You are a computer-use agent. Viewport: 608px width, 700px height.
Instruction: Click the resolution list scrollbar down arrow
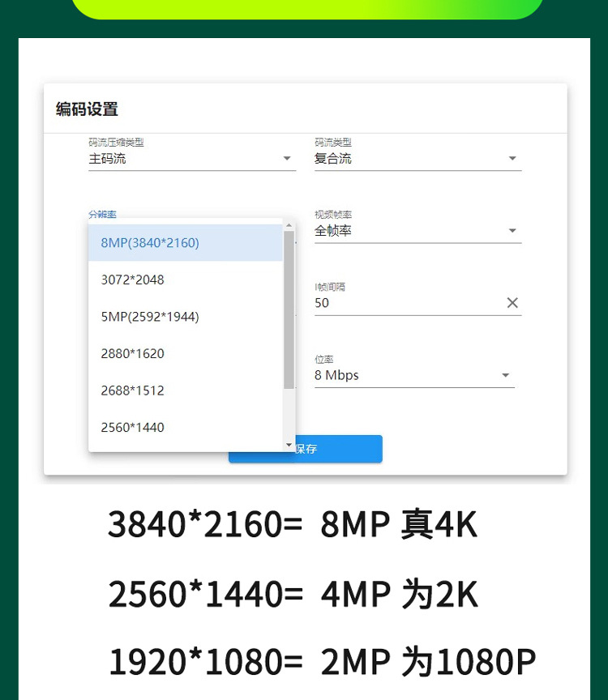[289, 445]
